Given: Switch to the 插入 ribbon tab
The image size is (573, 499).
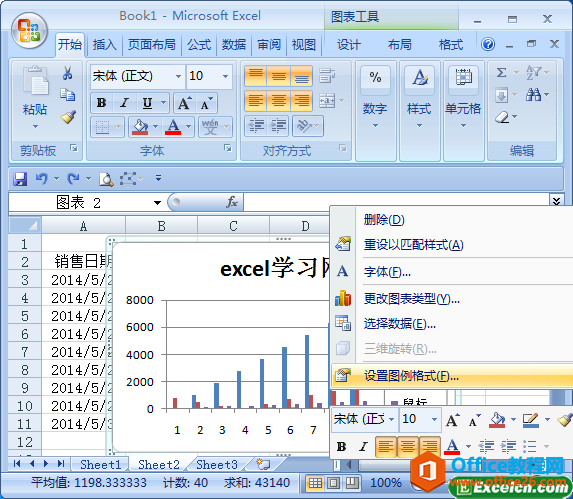Looking at the screenshot, I should pos(104,45).
